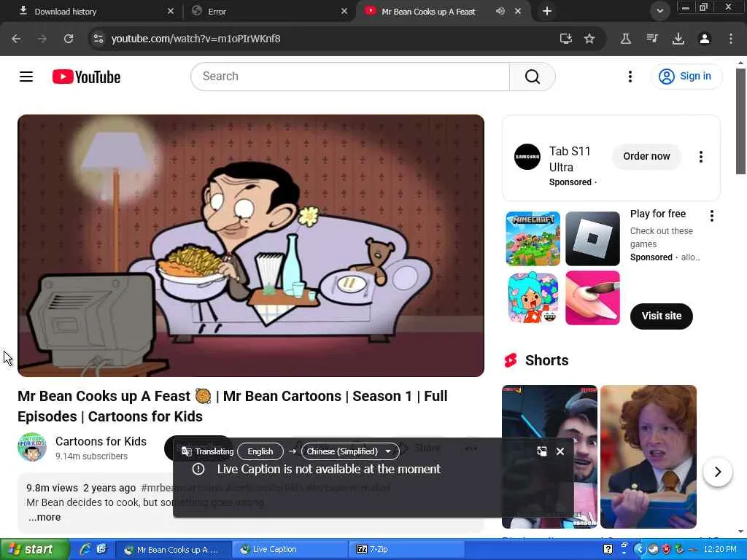Open Cartoons for Kids channel avatar
The height and width of the screenshot is (560, 747).
32,447
